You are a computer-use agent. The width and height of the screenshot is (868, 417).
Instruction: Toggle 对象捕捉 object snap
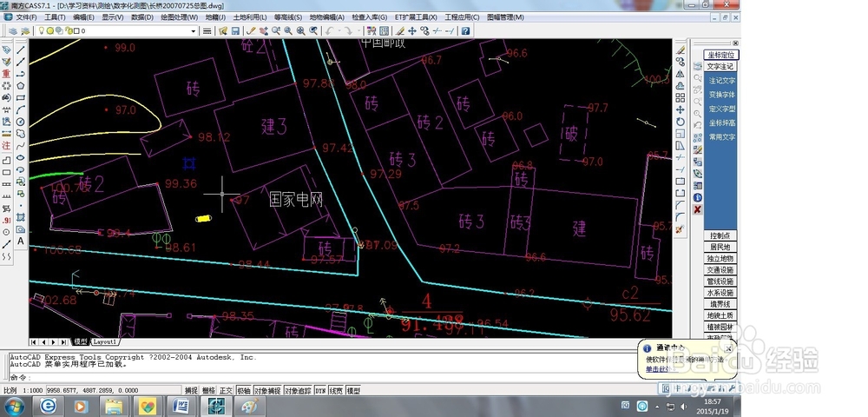[268, 390]
